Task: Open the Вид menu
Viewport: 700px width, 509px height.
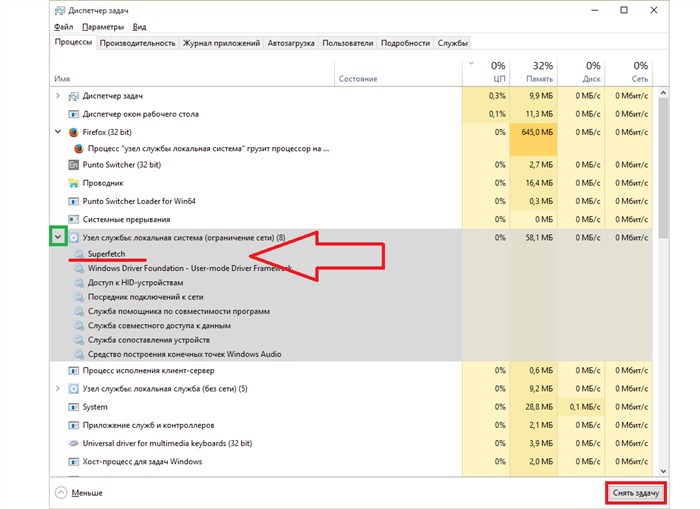Action: tap(139, 27)
